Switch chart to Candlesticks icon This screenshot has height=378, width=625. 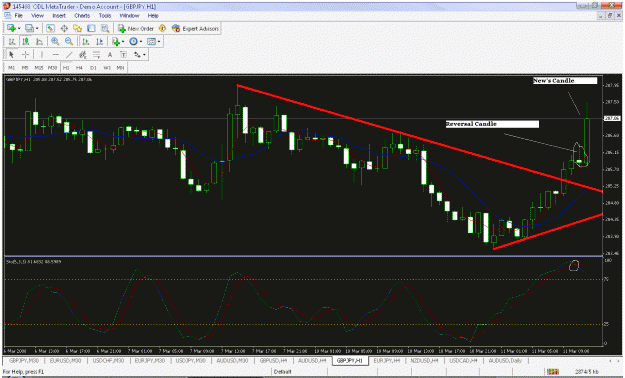(26, 41)
